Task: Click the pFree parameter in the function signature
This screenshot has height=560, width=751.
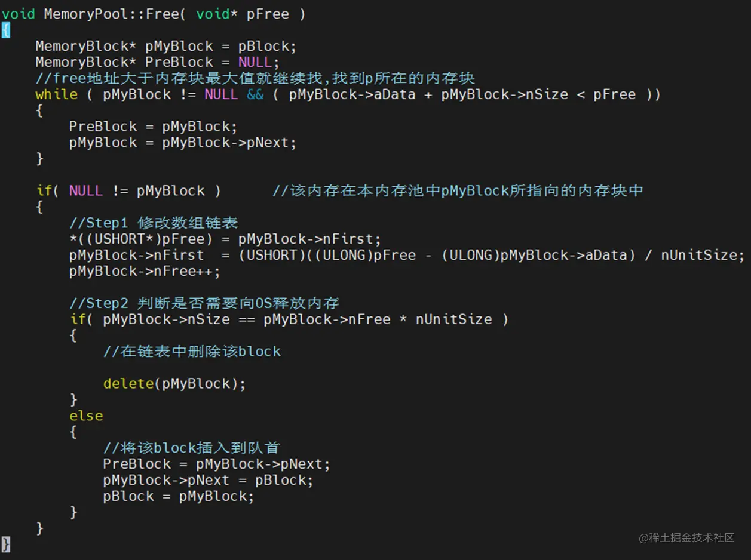Action: (268, 14)
